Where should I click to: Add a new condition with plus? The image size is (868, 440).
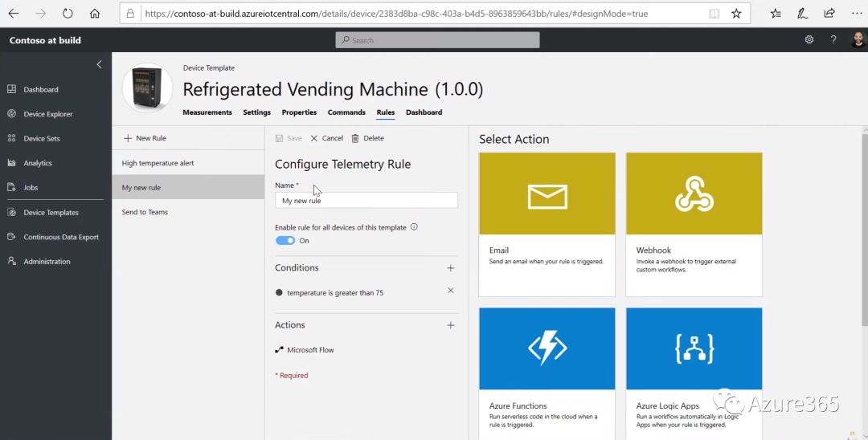450,268
